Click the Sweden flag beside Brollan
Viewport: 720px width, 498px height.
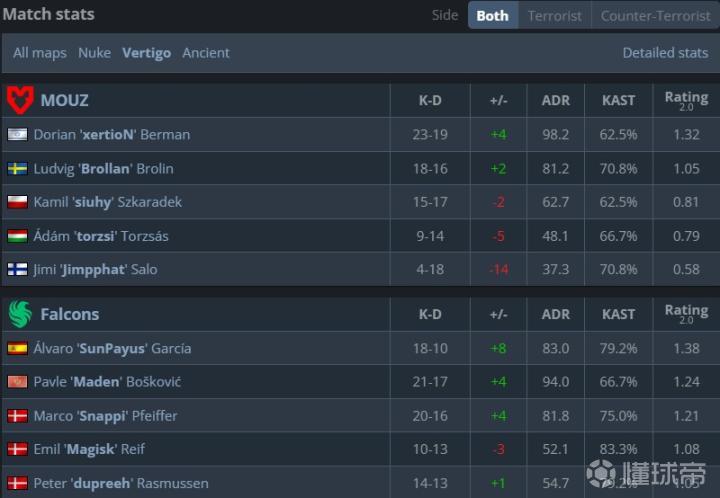coord(17,168)
